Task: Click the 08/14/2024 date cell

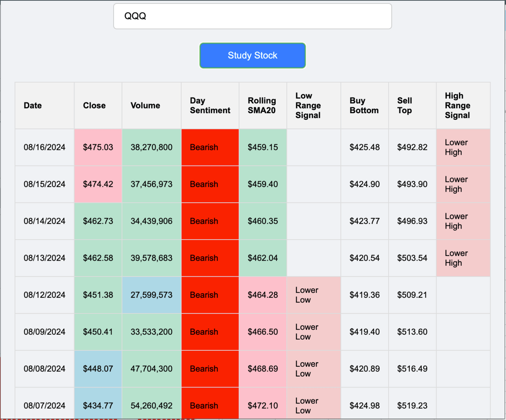Action: click(45, 221)
